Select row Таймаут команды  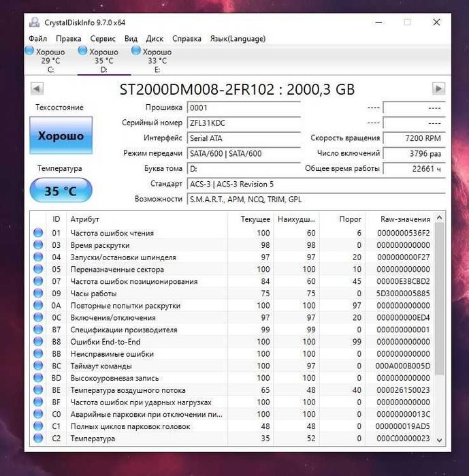(x=232, y=366)
